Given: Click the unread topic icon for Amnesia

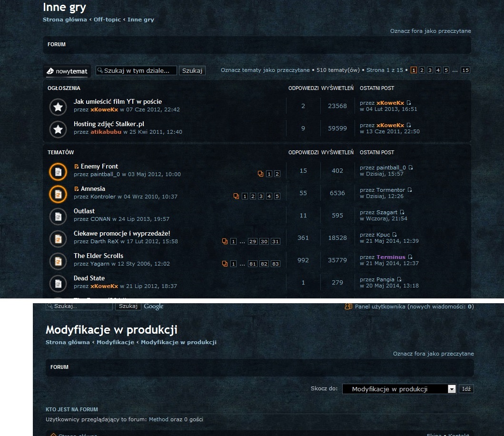Looking at the screenshot, I should coord(58,194).
